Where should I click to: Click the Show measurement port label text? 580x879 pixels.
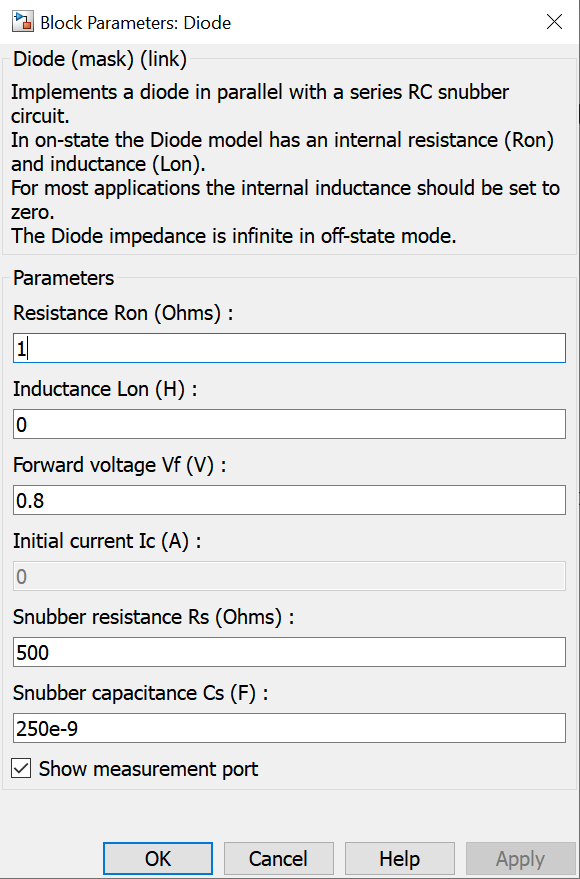149,769
